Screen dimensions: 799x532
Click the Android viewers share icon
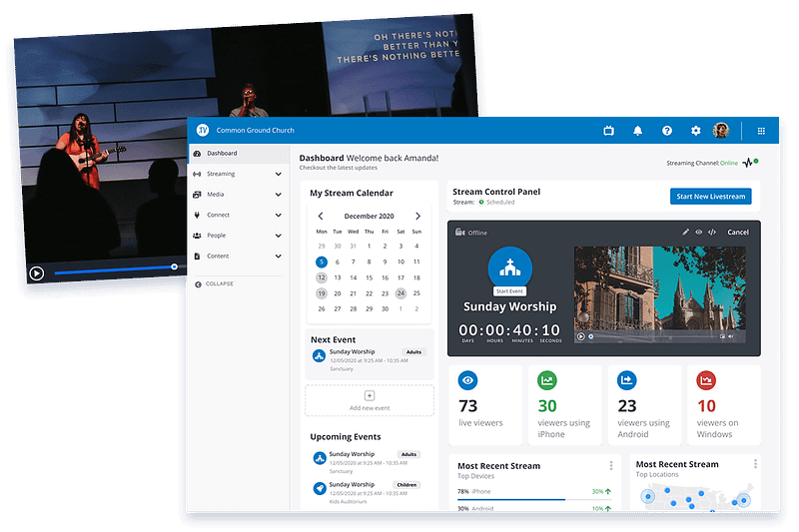(627, 380)
